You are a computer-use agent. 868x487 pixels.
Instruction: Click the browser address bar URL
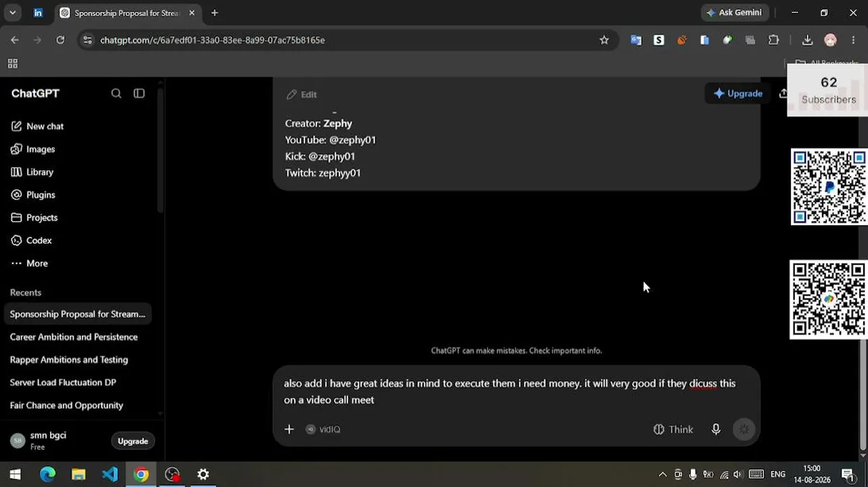[x=212, y=41]
